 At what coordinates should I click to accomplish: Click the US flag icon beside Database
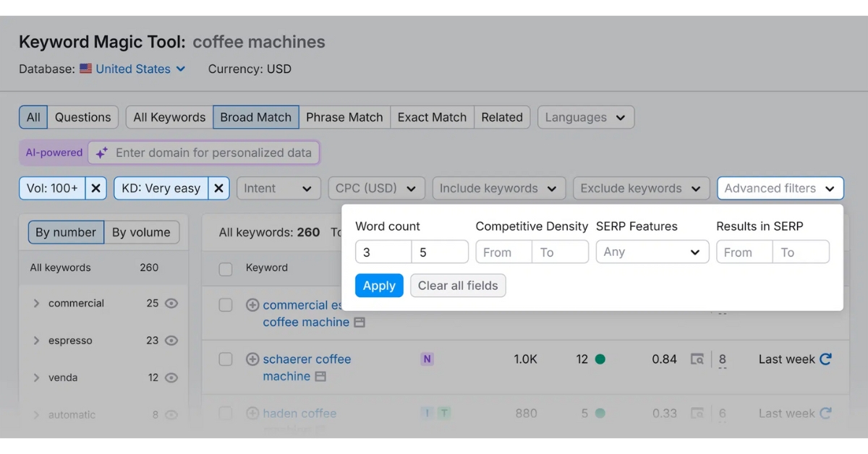pyautogui.click(x=85, y=69)
